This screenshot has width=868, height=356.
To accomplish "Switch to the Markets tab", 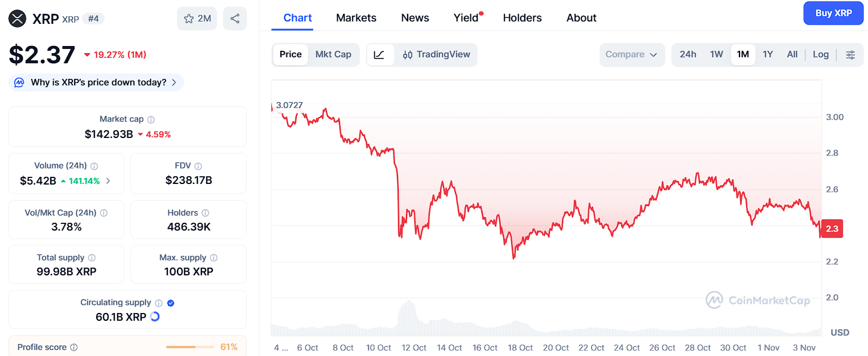I will click(356, 18).
